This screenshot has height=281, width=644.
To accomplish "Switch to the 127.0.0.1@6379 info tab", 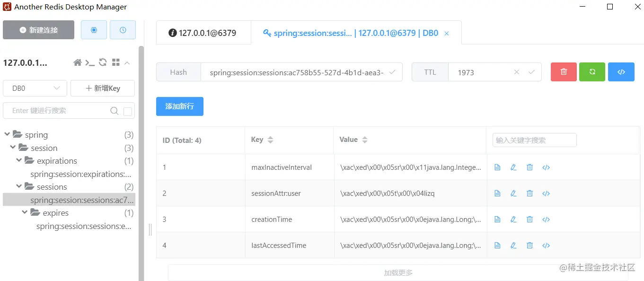I will (203, 33).
